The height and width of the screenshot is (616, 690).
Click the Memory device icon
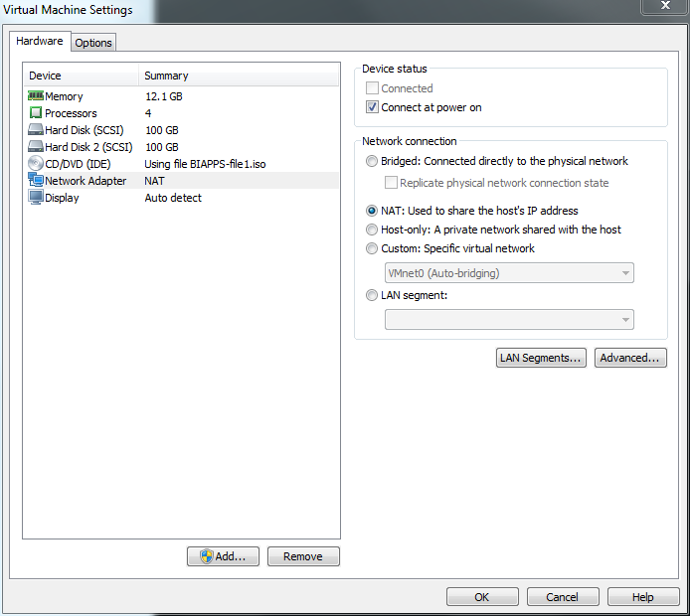36,95
